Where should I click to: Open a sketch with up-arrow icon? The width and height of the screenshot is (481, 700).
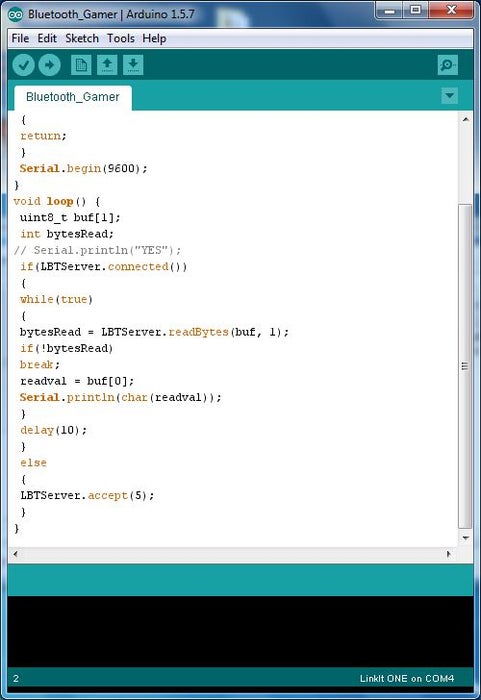pos(107,65)
